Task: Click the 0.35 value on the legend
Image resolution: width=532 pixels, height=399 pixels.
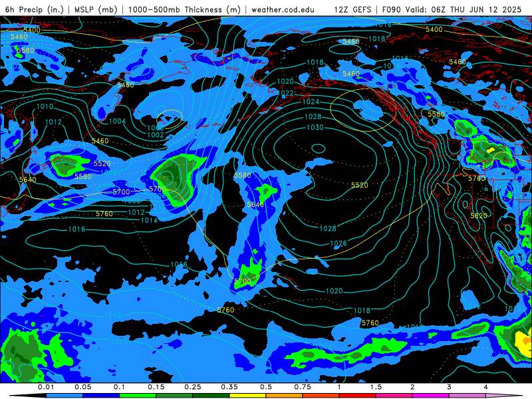Action: pos(229,387)
